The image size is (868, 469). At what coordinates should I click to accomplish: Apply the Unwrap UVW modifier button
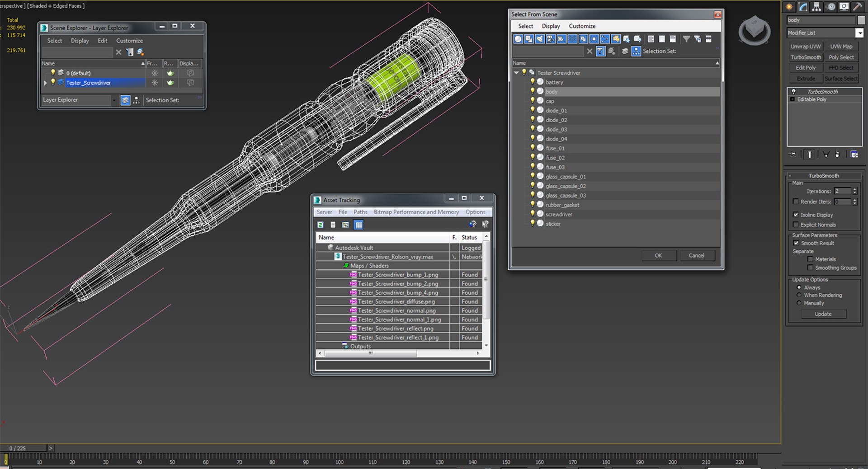805,47
